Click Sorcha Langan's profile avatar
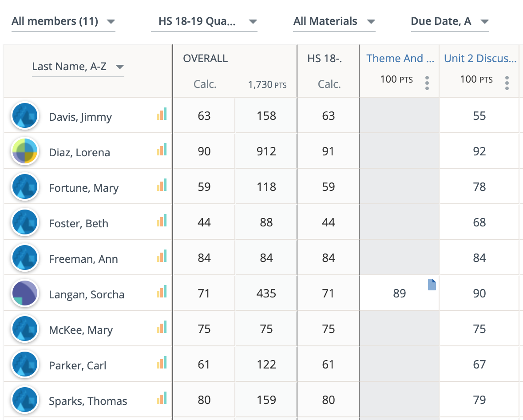The image size is (523, 420). click(25, 293)
